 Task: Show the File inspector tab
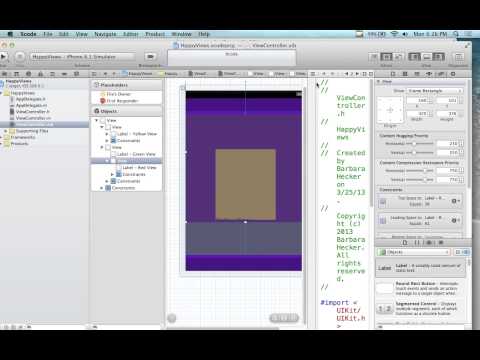tap(393, 74)
